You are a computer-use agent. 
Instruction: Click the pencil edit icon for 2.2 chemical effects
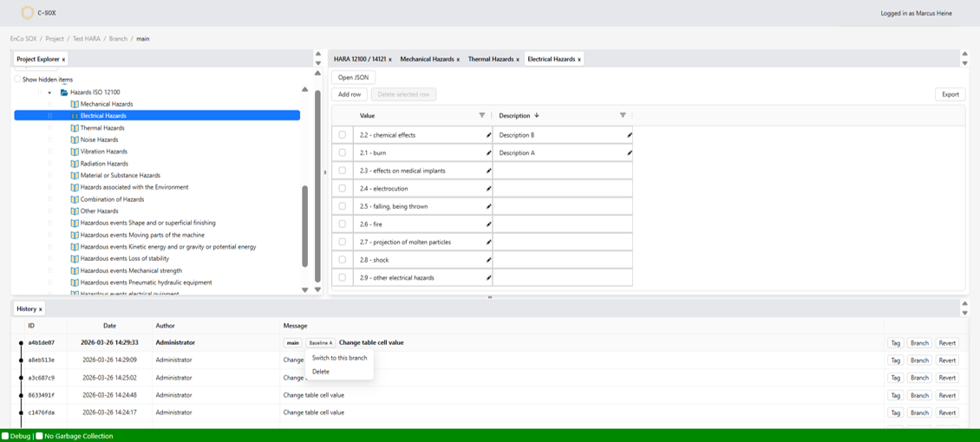(488, 135)
